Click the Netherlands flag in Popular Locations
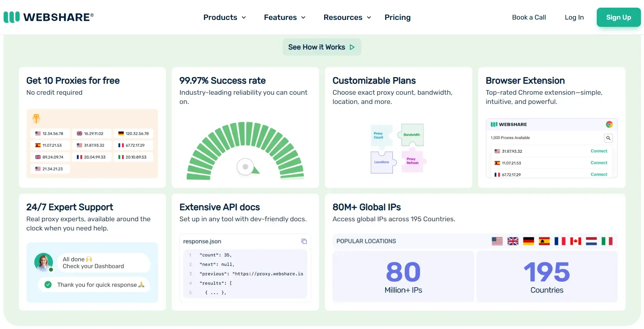The height and width of the screenshot is (329, 644). pyautogui.click(x=591, y=241)
